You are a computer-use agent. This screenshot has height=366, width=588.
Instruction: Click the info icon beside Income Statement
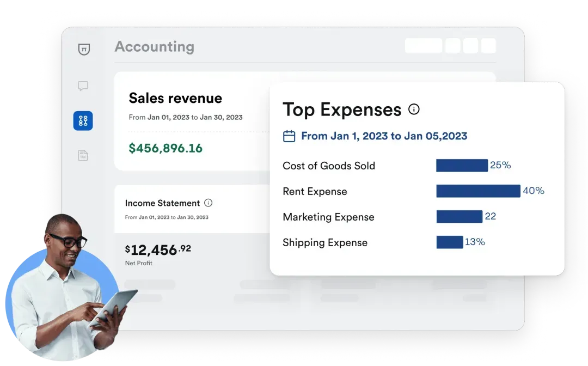coord(208,203)
